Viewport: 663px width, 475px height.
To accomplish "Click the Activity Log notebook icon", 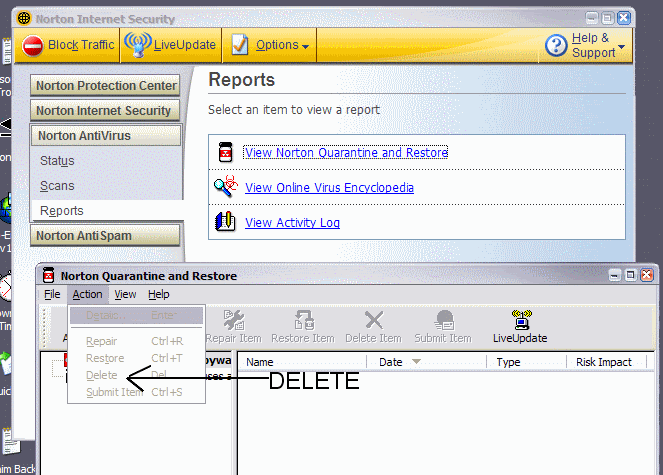I will click(x=225, y=221).
